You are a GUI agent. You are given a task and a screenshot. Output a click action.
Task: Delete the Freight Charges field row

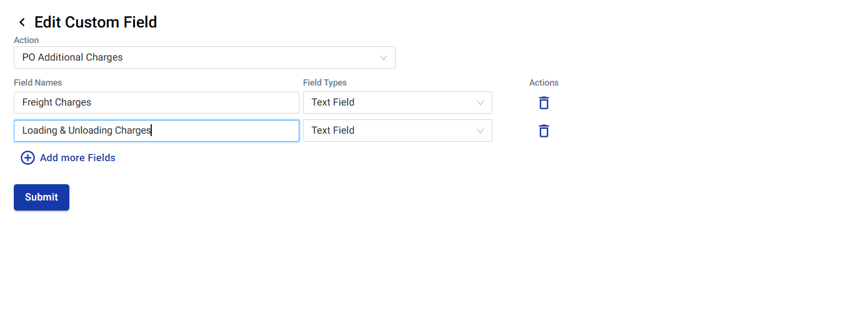click(x=544, y=103)
